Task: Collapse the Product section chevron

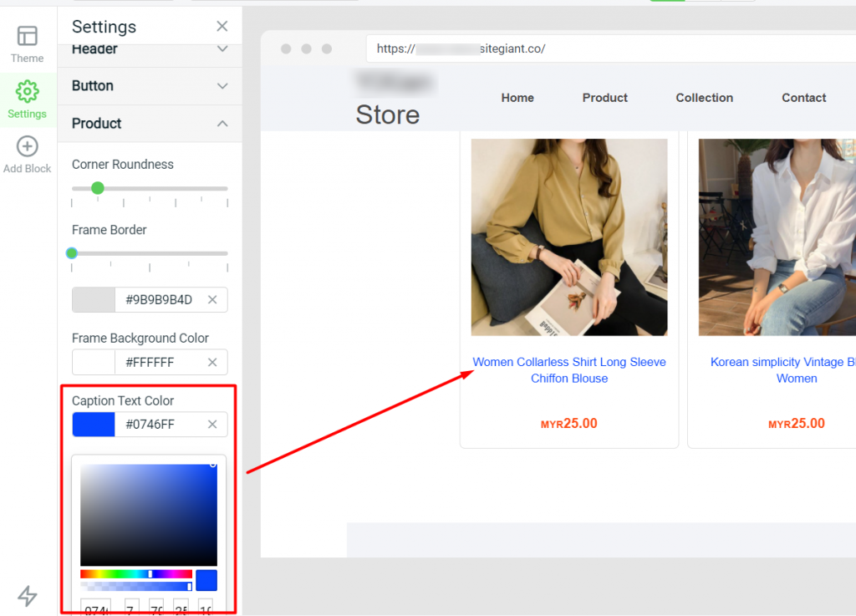Action: (x=222, y=124)
